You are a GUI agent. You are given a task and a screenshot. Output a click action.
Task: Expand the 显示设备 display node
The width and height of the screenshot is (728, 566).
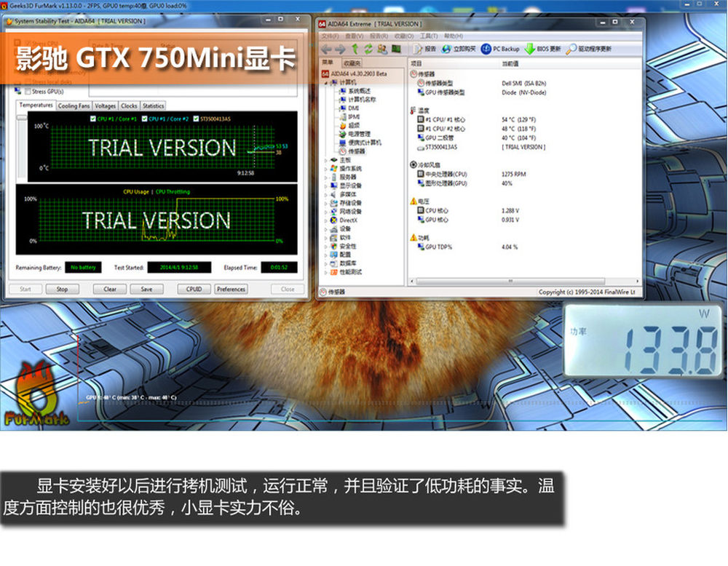325,186
